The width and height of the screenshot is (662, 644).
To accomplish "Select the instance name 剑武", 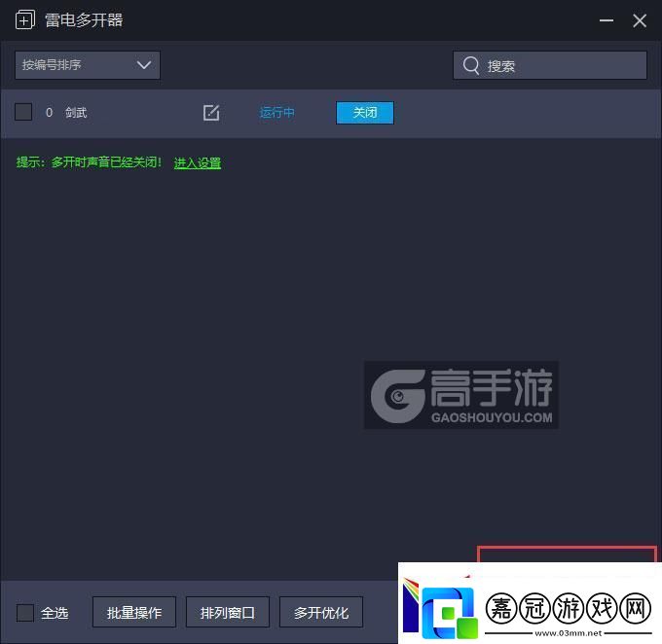I will click(x=76, y=113).
